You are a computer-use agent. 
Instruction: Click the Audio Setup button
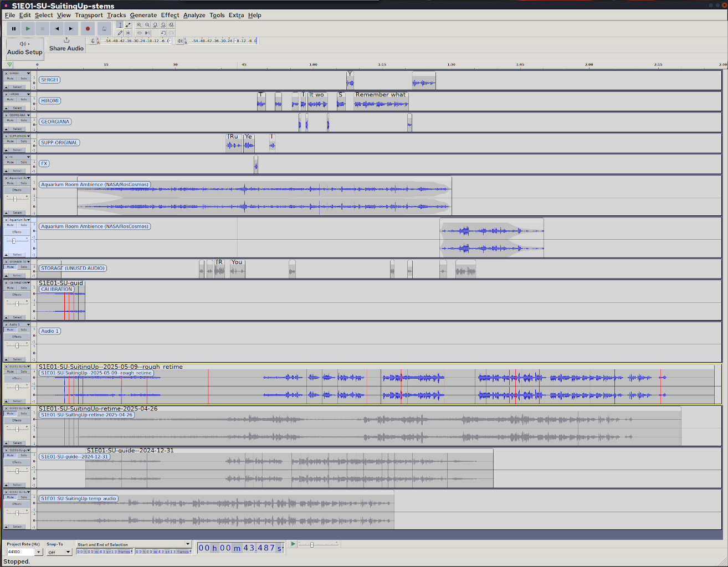click(x=24, y=48)
